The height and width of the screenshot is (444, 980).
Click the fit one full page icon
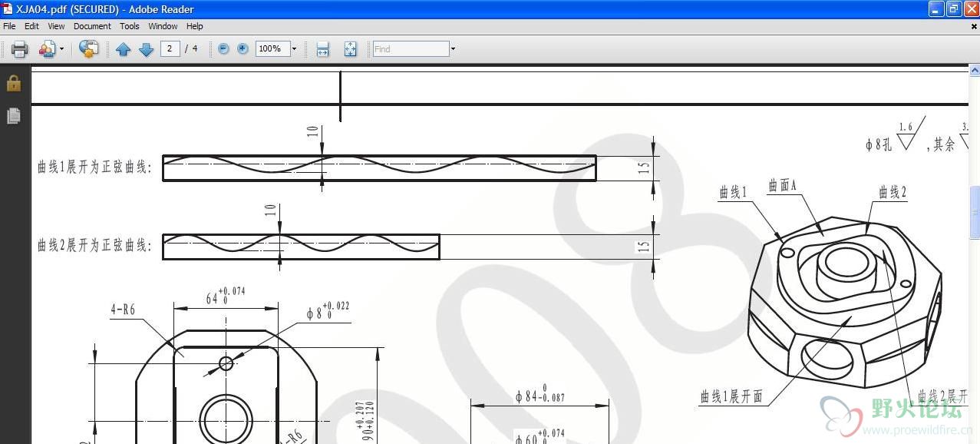click(x=350, y=49)
